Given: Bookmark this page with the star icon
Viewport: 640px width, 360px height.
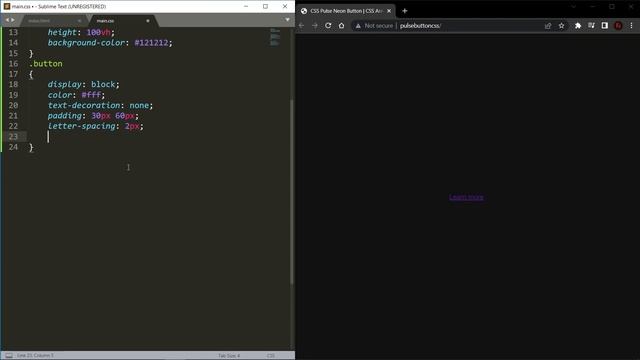Looking at the screenshot, I should pos(562,26).
